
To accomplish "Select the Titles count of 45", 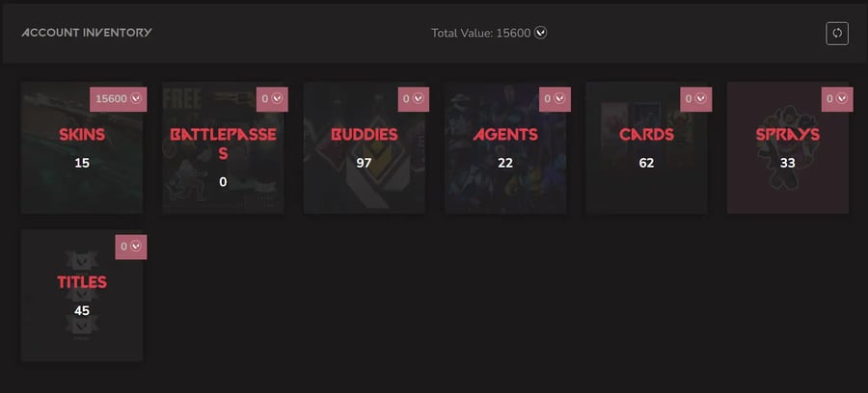I will (82, 310).
